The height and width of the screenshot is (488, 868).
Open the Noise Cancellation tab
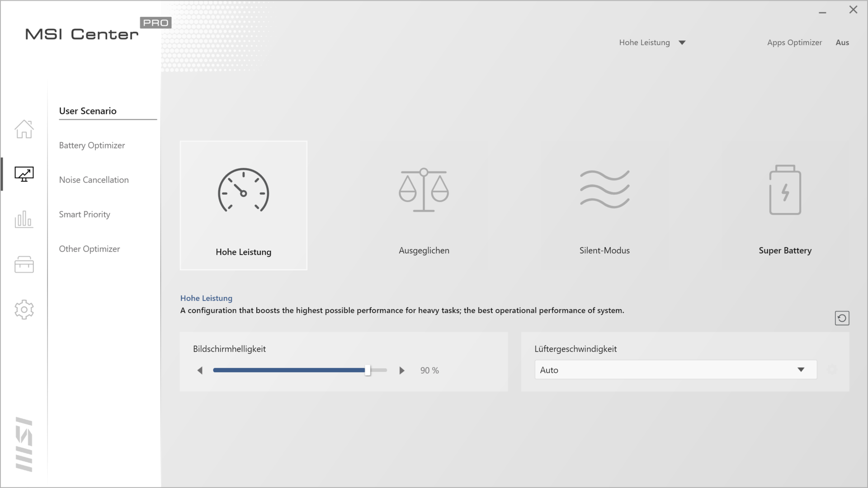tap(94, 180)
